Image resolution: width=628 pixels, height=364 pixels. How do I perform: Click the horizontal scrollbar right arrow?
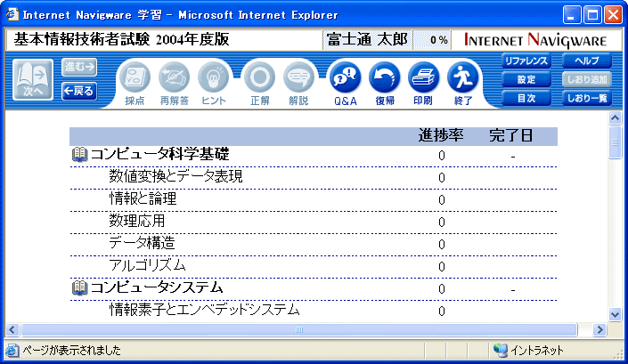pyautogui.click(x=599, y=329)
